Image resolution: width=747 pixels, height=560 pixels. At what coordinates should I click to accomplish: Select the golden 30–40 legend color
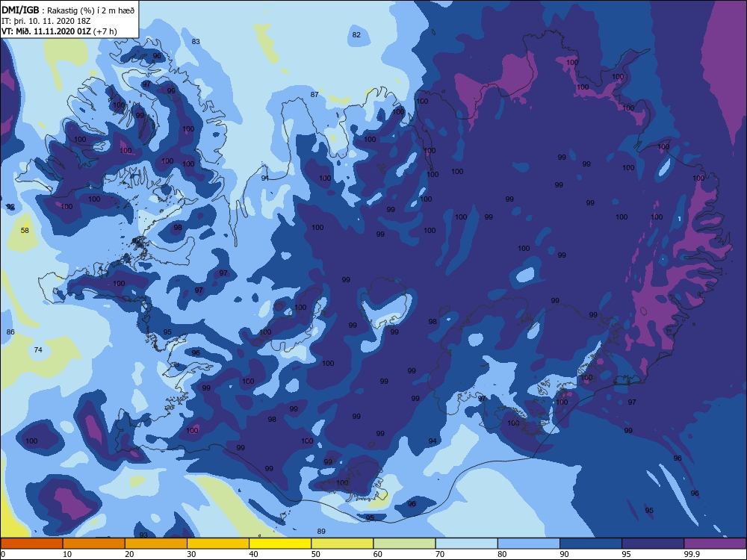pyautogui.click(x=218, y=544)
